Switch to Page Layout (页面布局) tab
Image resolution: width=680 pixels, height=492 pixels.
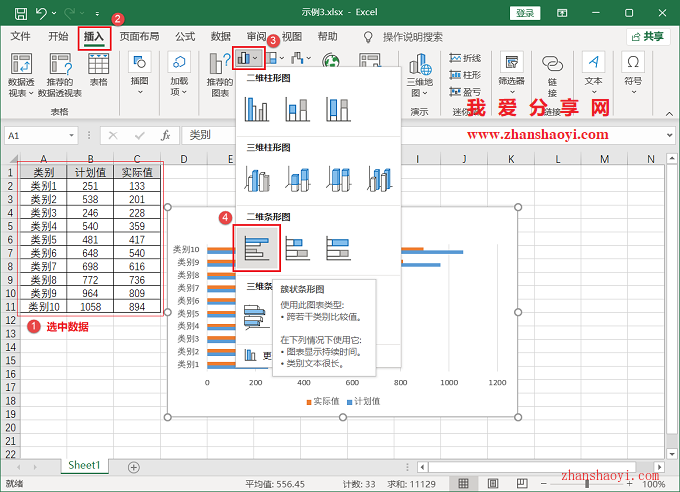[x=139, y=36]
